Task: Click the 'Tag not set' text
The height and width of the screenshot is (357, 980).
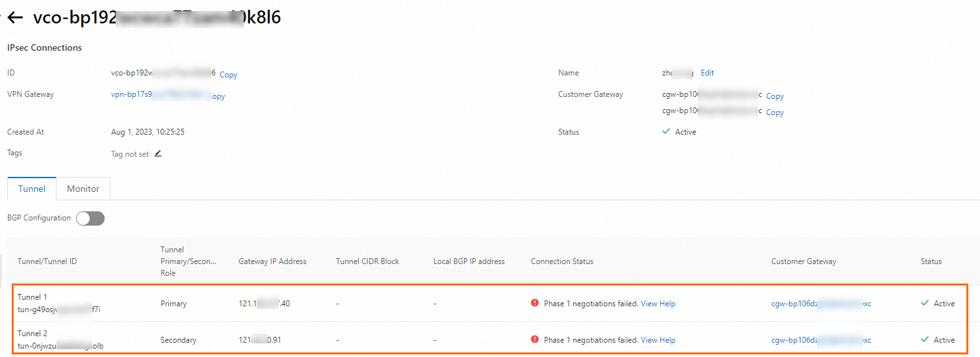Action: click(x=130, y=154)
